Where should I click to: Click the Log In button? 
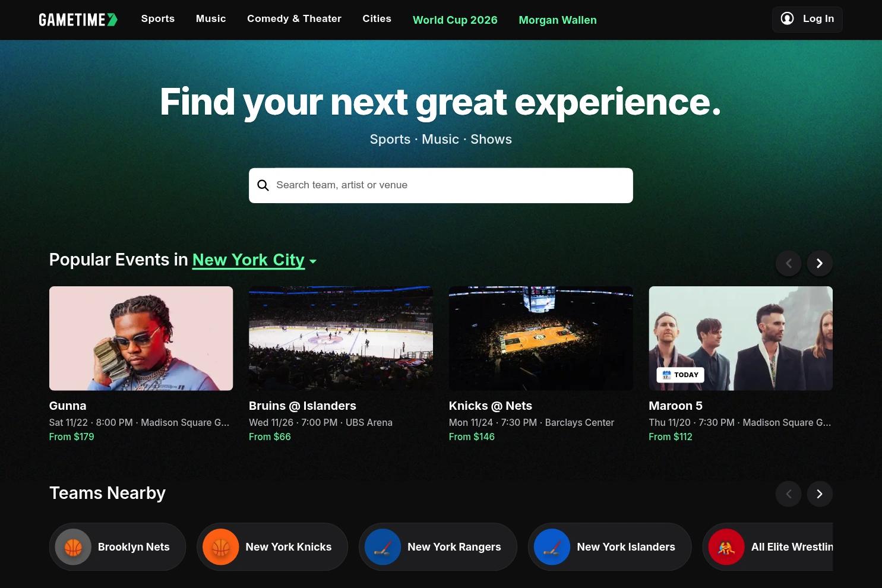[807, 19]
